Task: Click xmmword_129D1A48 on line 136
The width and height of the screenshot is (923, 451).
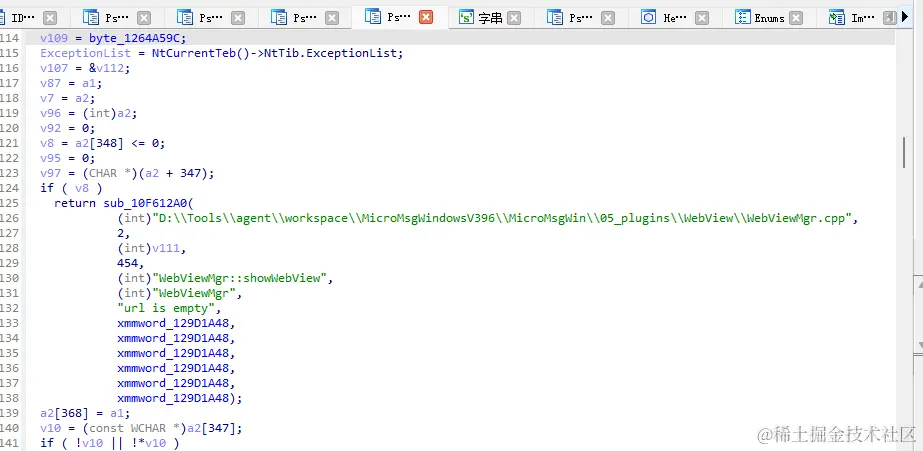Action: coord(172,368)
